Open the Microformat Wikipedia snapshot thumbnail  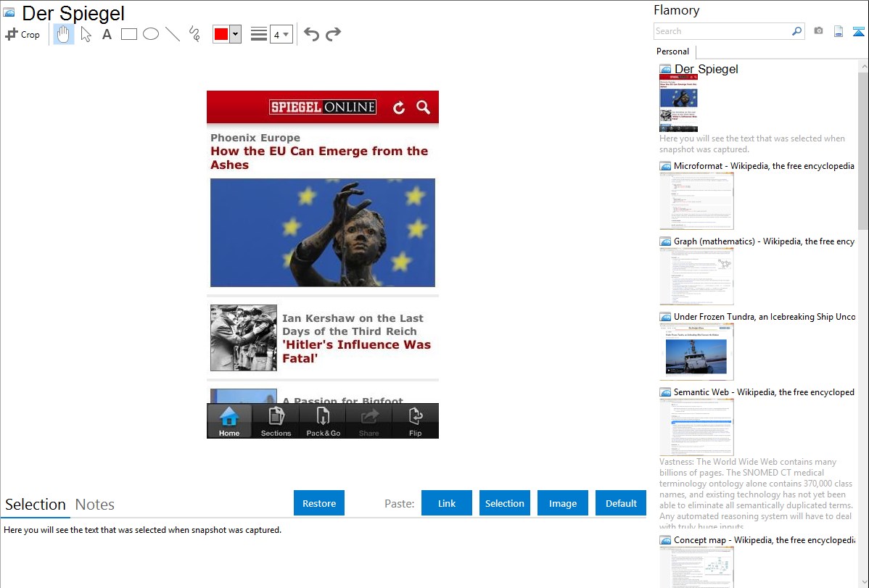[696, 201]
